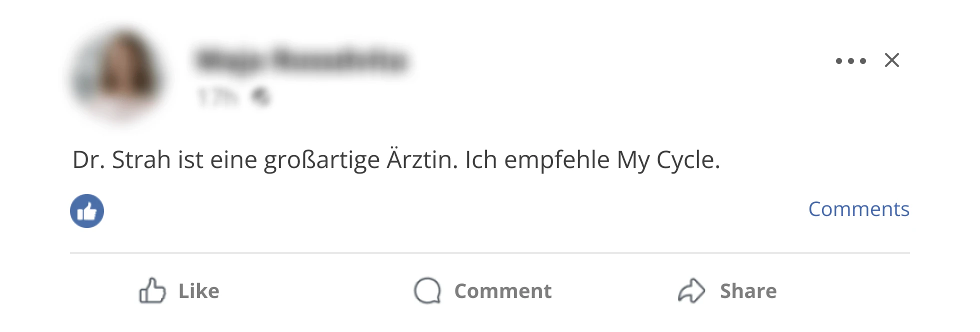Click the word "eine" in the post

tap(233, 160)
